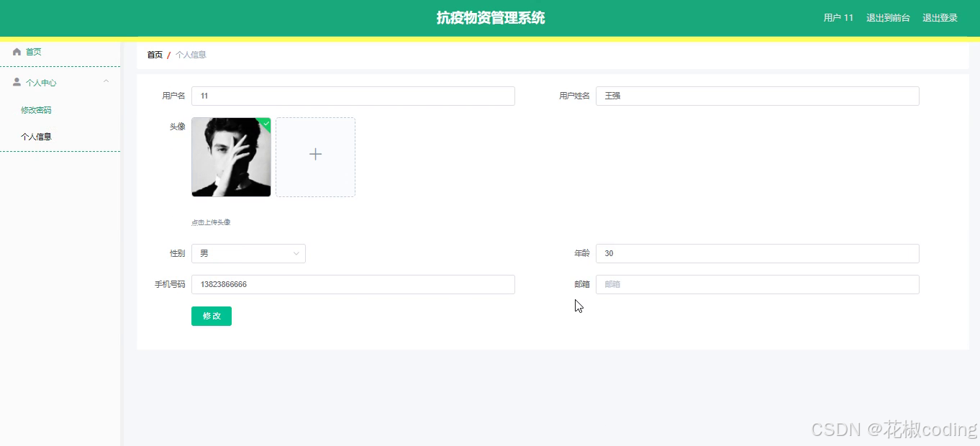Click the empty 邮箱 email input field
The width and height of the screenshot is (980, 446).
point(757,284)
